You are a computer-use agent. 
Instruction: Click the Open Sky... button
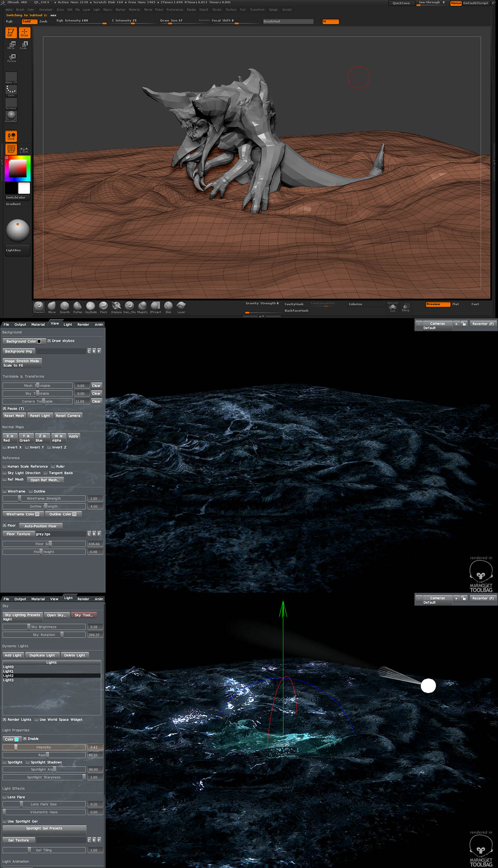click(56, 615)
